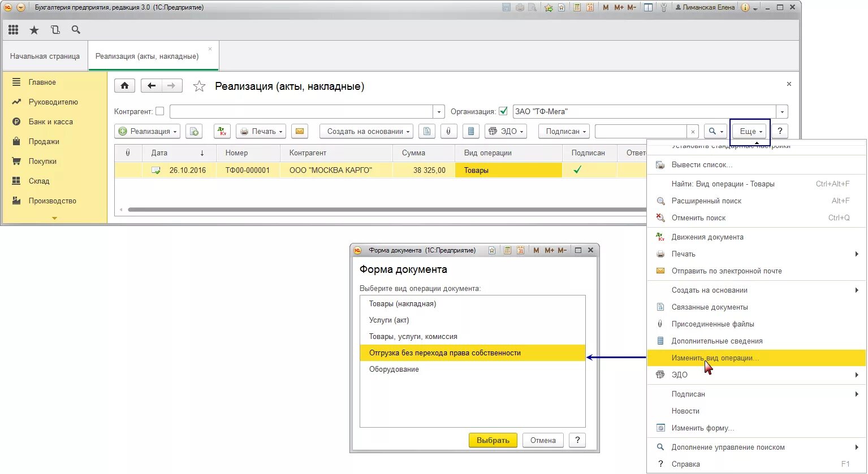The height and width of the screenshot is (474, 868).
Task: Open the ЭДО dropdown button
Action: pyautogui.click(x=506, y=131)
